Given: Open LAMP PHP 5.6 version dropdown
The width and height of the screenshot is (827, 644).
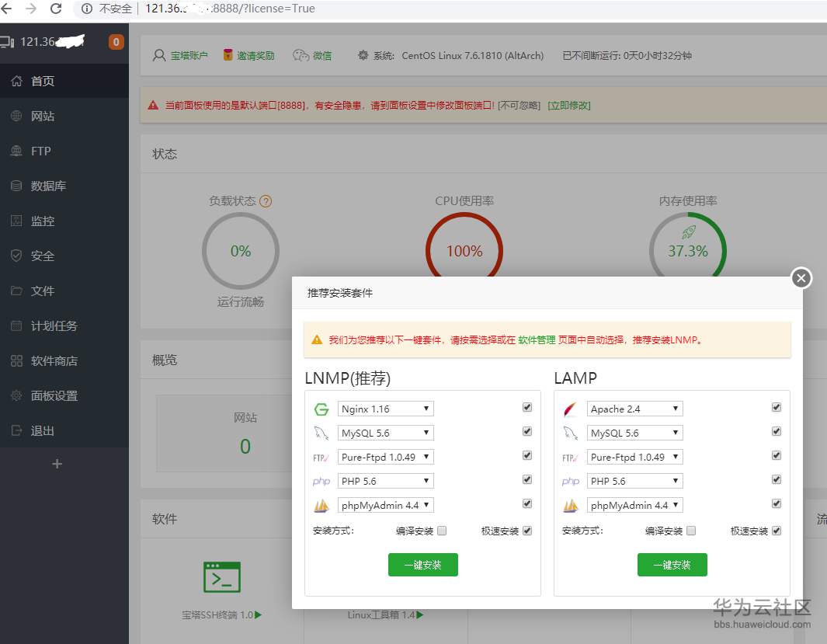Looking at the screenshot, I should click(635, 481).
